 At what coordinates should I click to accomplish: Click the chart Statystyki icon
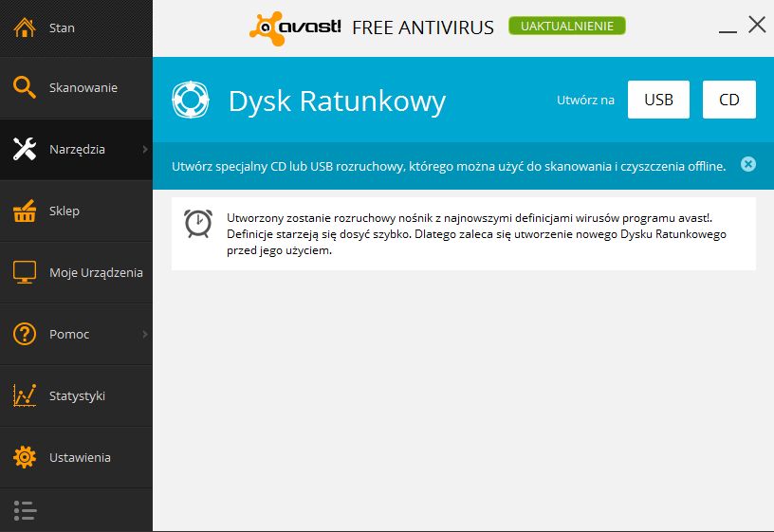coord(25,395)
